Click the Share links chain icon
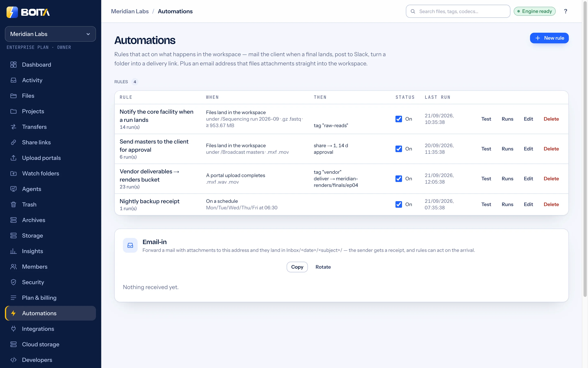588x368 pixels. point(13,142)
